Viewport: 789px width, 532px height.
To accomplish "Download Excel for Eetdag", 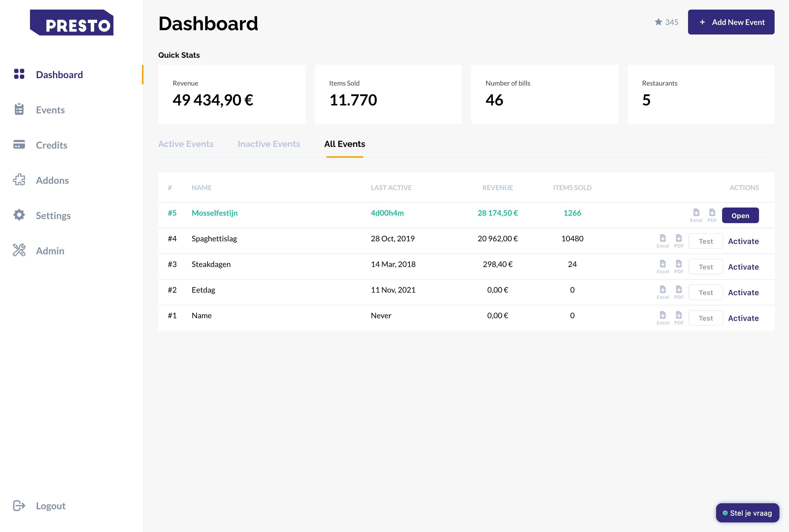I will pyautogui.click(x=663, y=292).
